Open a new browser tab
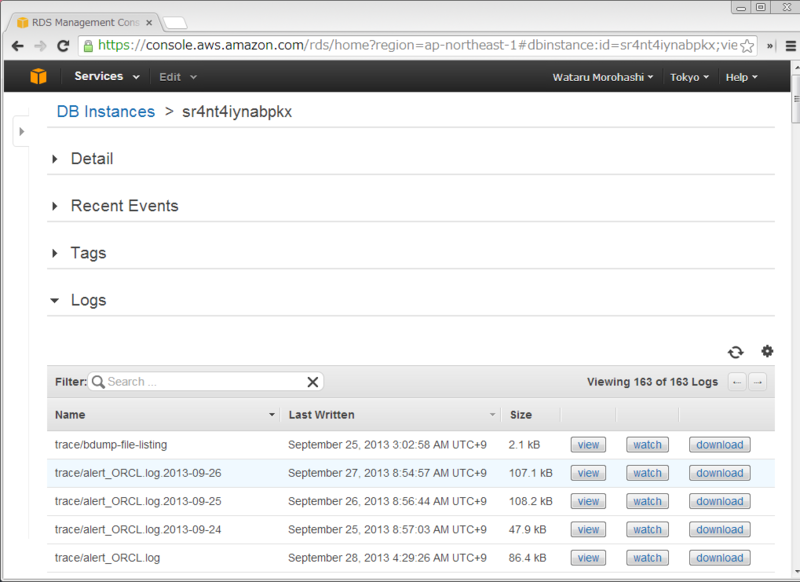 (x=174, y=23)
